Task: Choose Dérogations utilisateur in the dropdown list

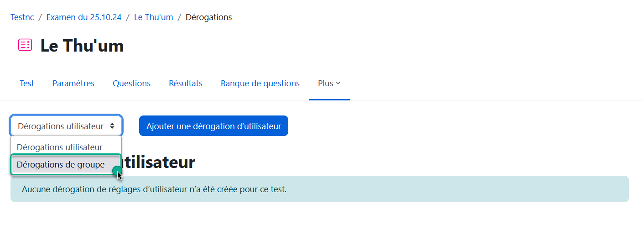Action: point(60,147)
